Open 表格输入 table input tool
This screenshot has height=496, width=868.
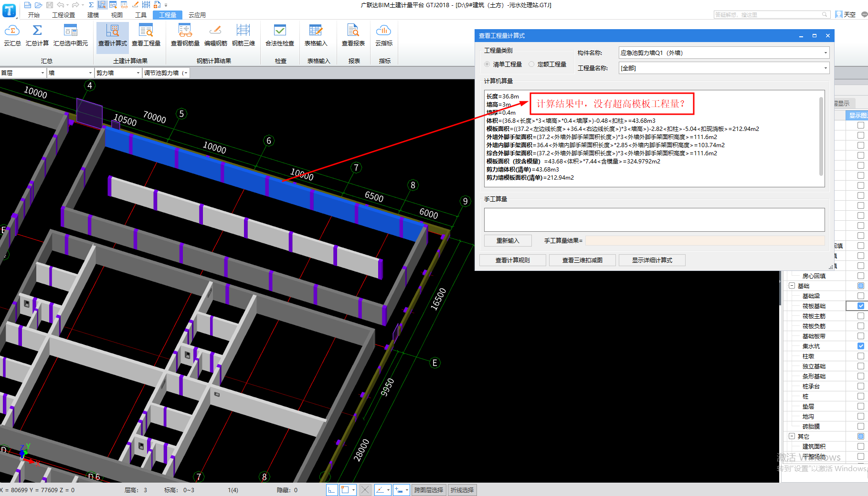click(316, 35)
